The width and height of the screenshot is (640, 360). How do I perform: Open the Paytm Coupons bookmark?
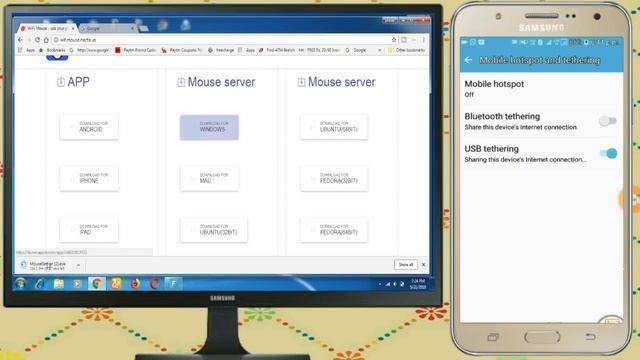(182, 50)
